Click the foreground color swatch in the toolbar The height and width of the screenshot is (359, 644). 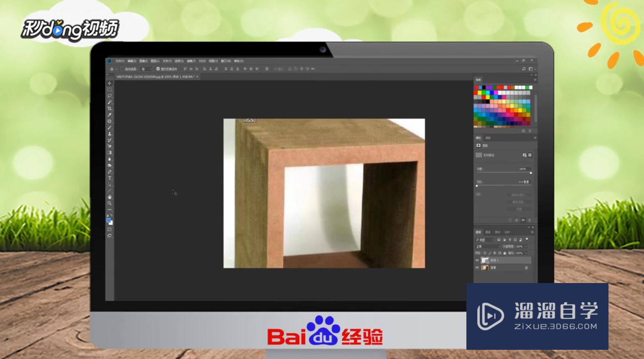pyautogui.click(x=109, y=220)
